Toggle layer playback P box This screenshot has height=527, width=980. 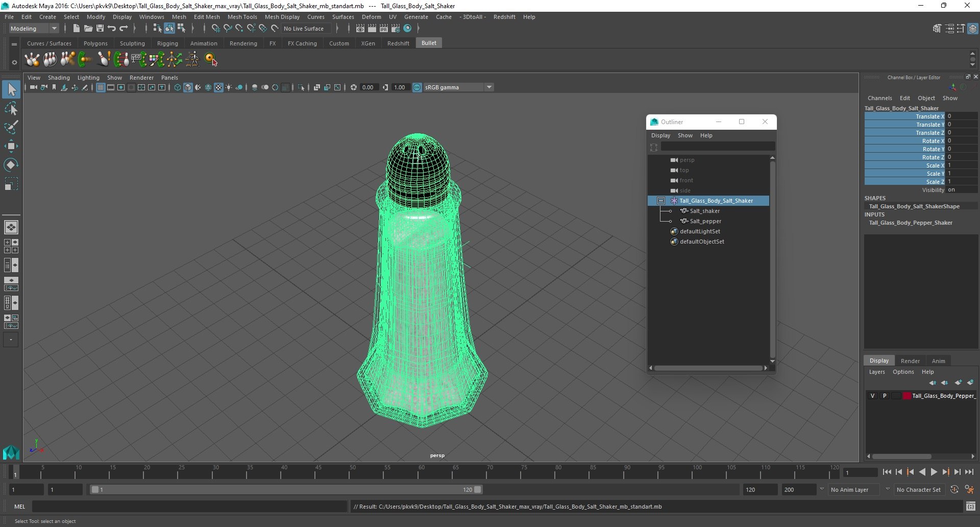(885, 396)
